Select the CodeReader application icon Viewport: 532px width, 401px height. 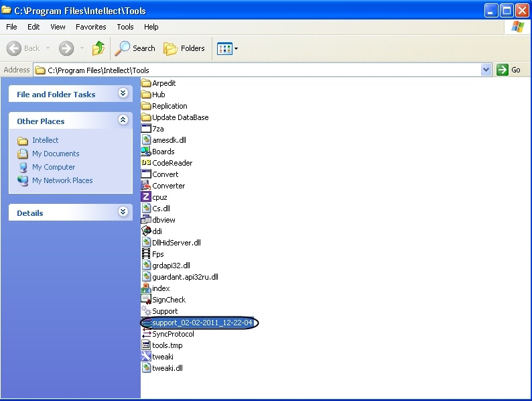pos(146,163)
